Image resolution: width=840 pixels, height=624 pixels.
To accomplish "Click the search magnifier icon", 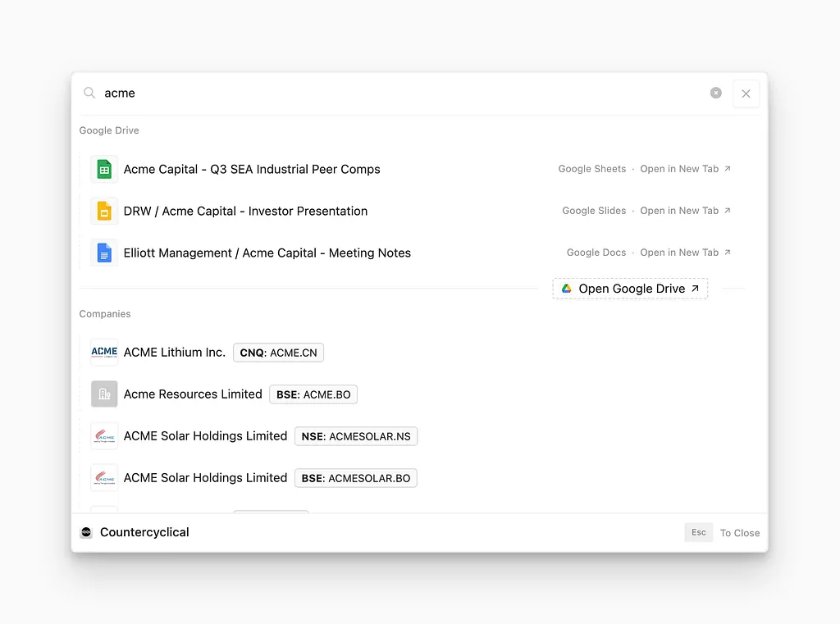I will (x=89, y=93).
